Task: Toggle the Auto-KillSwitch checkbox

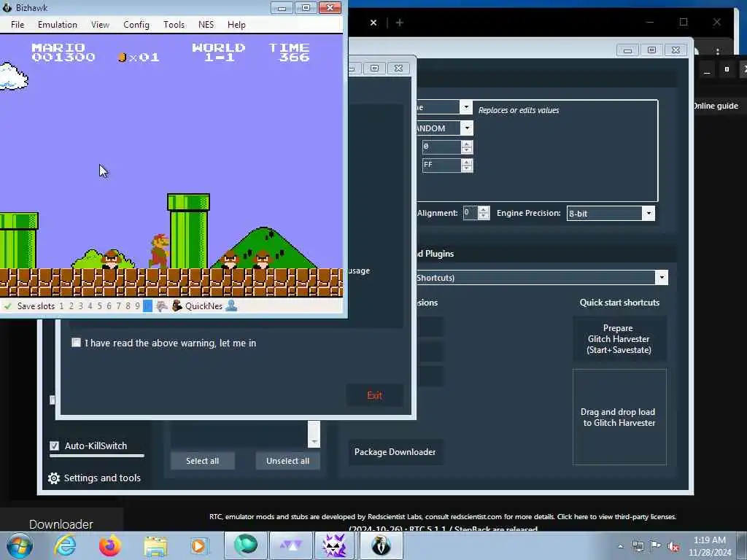Action: pyautogui.click(x=54, y=446)
